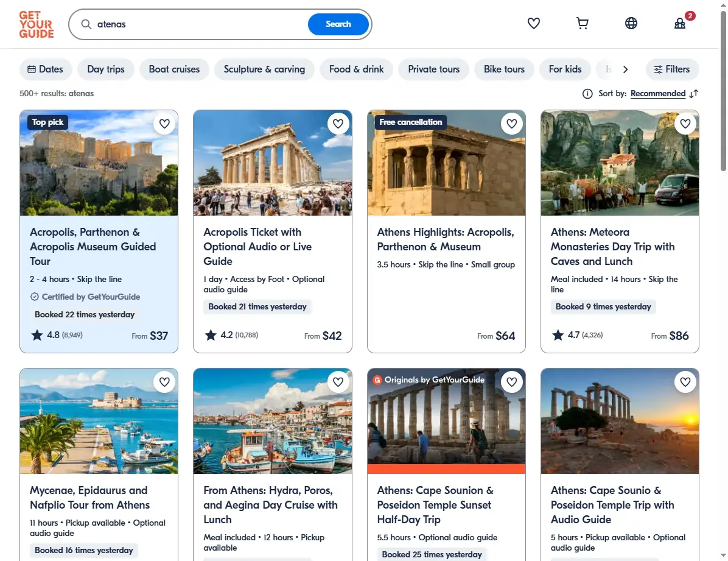Save Meteora Monasteries Day Trip to wishlist
The width and height of the screenshot is (728, 561).
(685, 124)
